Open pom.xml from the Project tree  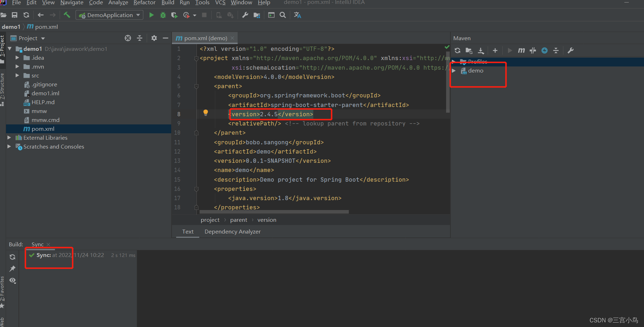[x=43, y=129]
